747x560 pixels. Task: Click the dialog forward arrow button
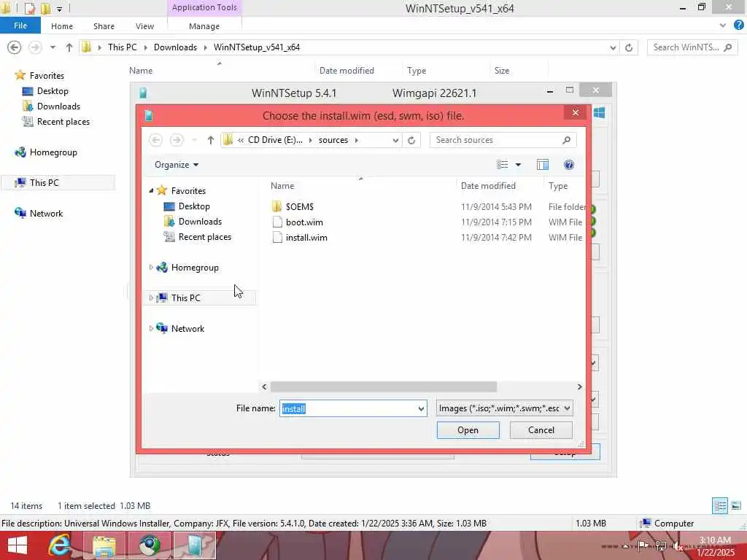(x=177, y=140)
